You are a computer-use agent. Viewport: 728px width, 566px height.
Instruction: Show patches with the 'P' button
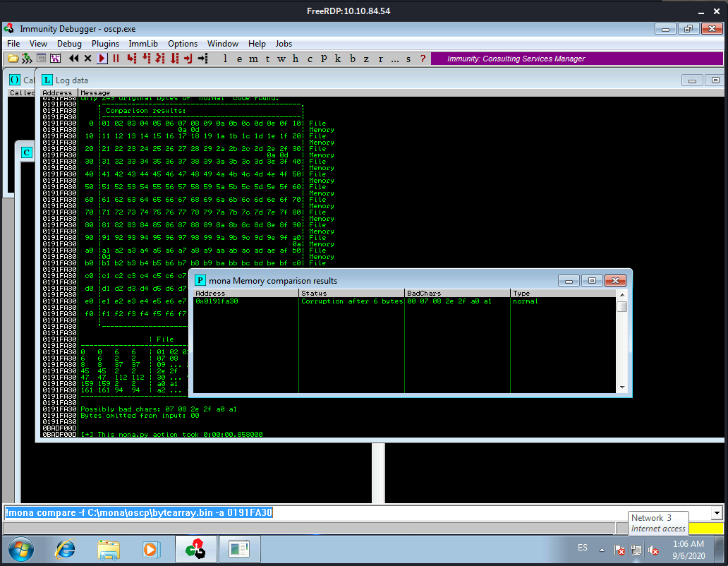[x=324, y=59]
